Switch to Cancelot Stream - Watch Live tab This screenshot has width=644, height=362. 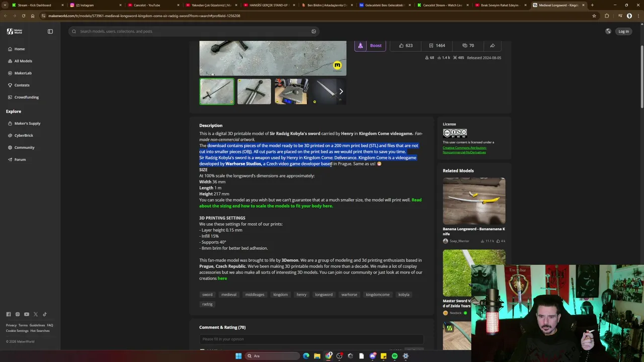443,5
